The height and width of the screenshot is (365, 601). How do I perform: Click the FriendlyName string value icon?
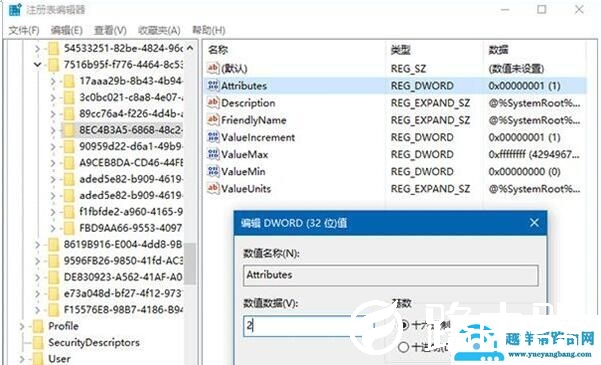(x=213, y=120)
